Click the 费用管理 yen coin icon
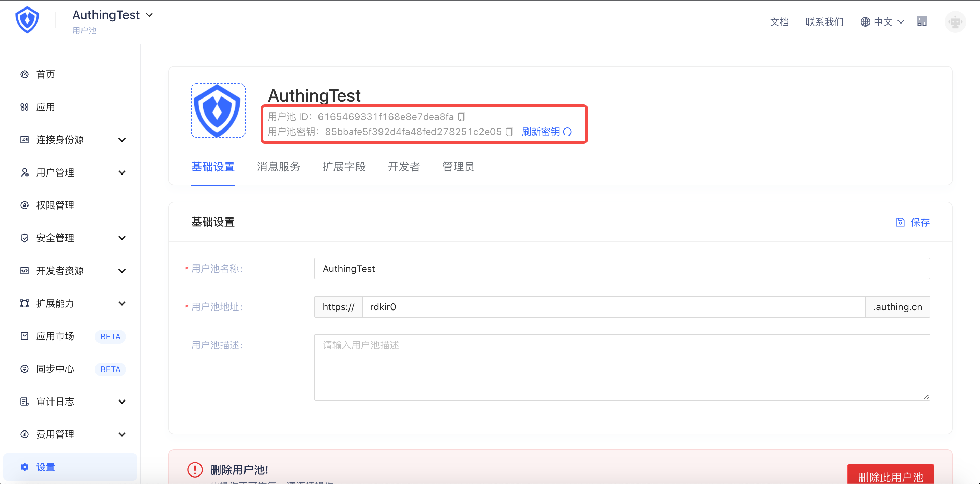This screenshot has height=484, width=980. [x=24, y=434]
